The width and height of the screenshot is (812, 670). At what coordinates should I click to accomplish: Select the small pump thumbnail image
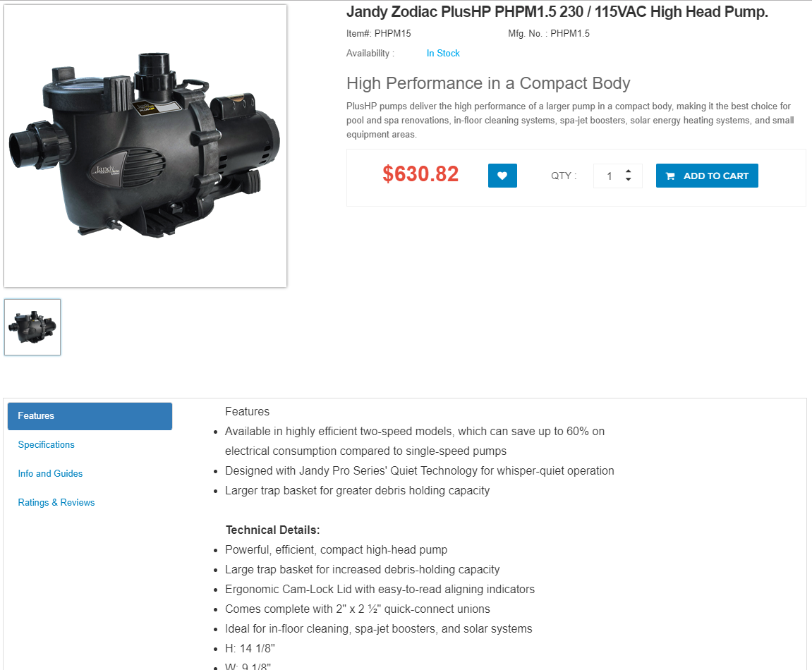click(32, 327)
